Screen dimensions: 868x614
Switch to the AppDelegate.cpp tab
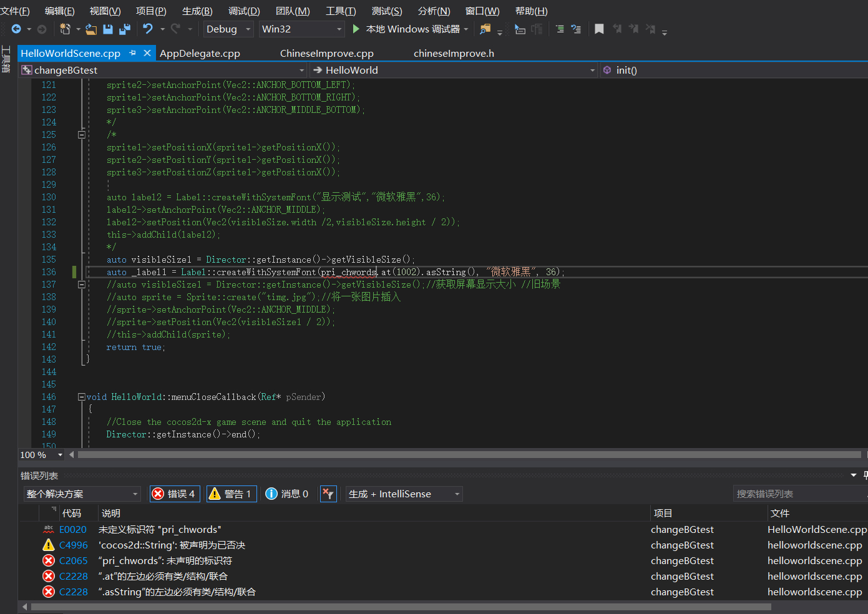200,54
